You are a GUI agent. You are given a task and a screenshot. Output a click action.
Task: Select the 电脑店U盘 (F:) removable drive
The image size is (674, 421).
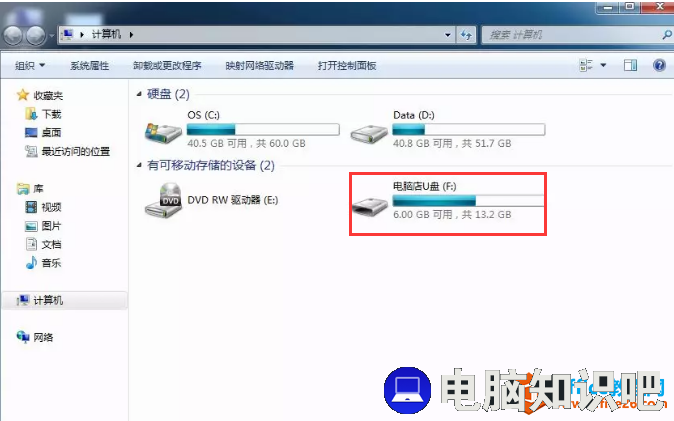tap(448, 204)
